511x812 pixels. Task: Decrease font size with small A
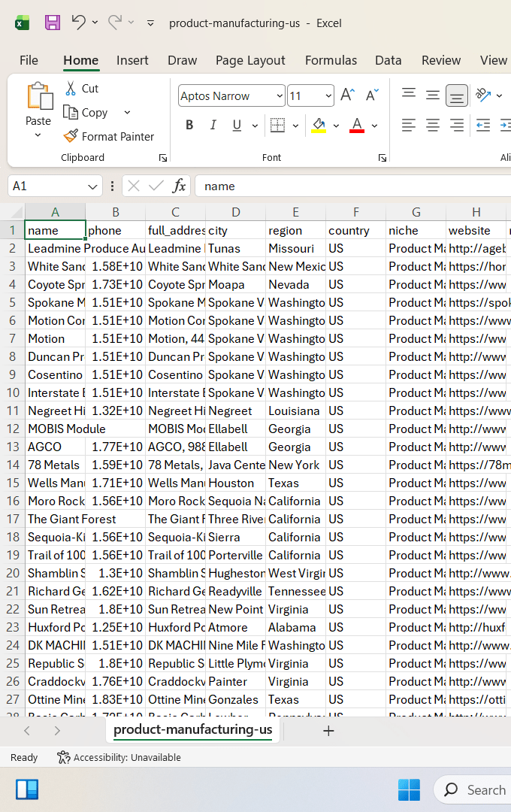click(x=372, y=95)
